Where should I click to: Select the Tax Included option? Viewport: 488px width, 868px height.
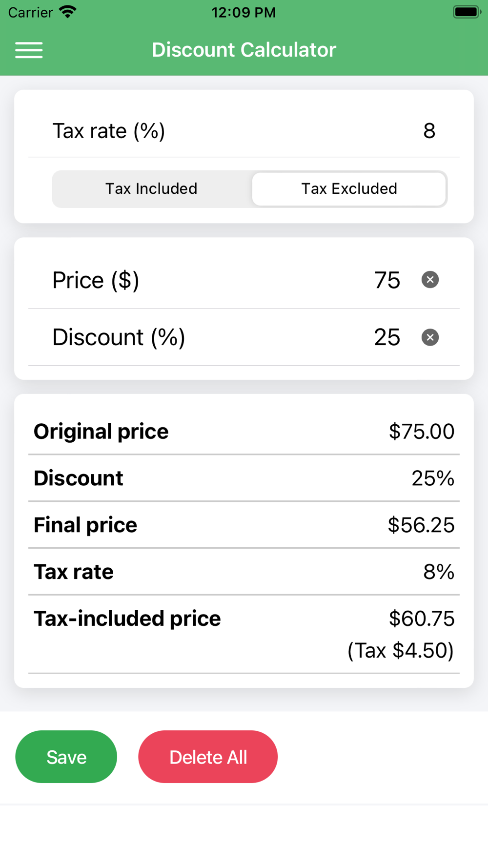[151, 189]
